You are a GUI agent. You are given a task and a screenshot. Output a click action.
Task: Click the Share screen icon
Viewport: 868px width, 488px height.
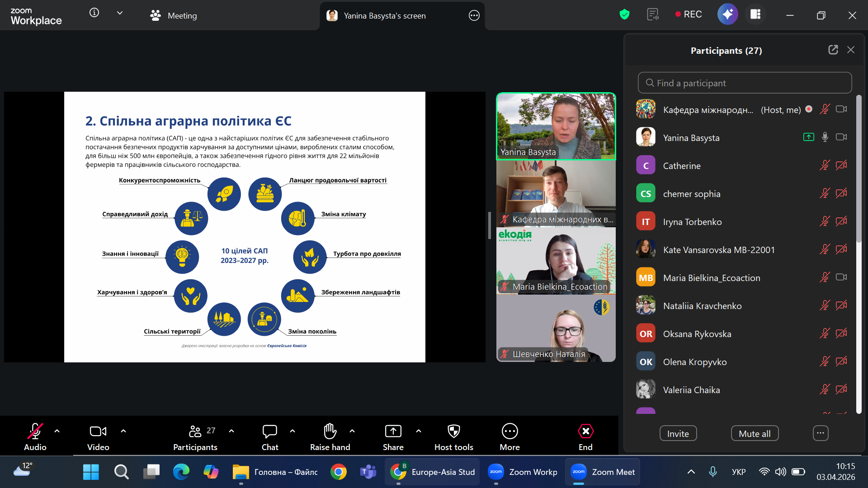(x=393, y=432)
